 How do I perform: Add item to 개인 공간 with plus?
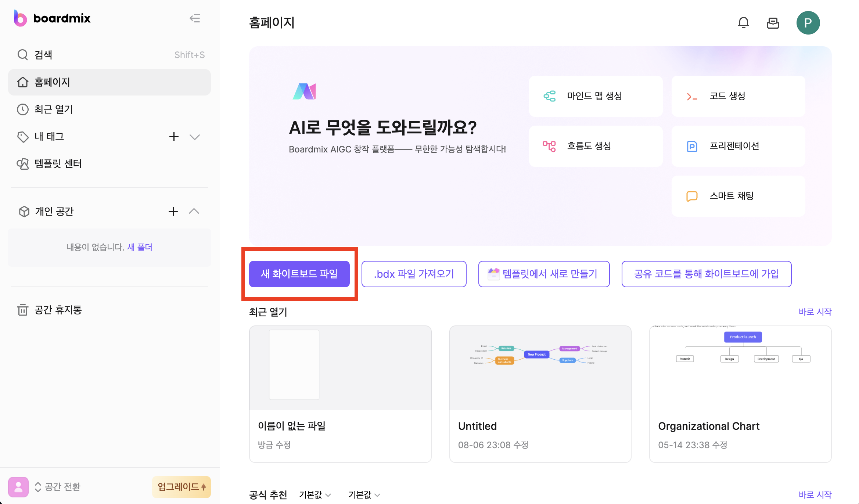173,211
